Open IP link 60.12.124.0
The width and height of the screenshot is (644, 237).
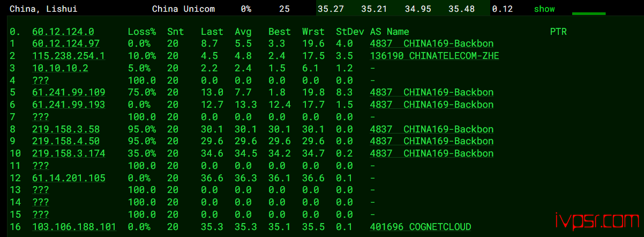tap(63, 32)
